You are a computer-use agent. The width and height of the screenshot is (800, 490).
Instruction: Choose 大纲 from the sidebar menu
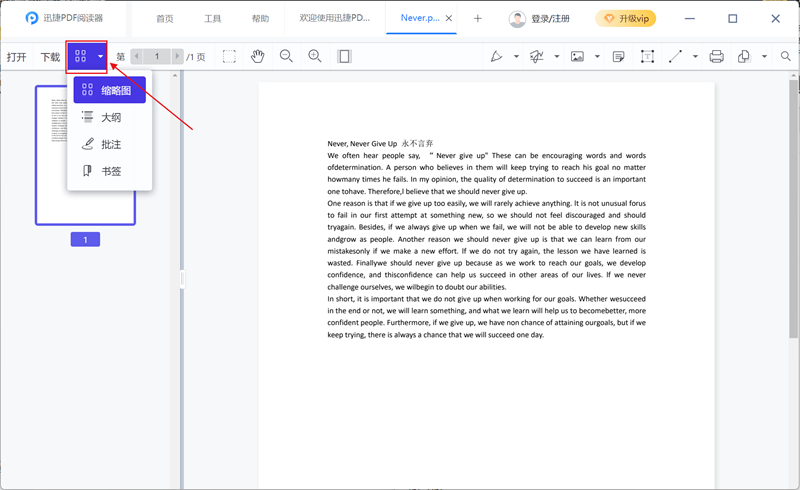(110, 118)
